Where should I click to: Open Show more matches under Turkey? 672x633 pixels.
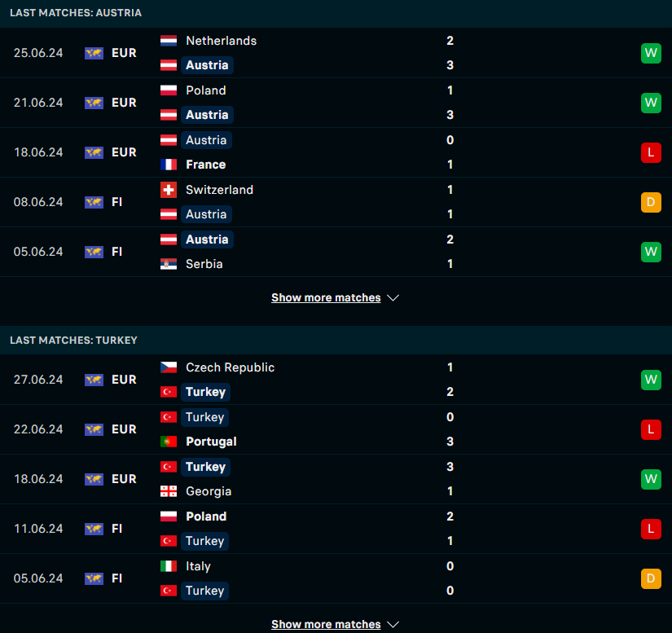click(x=326, y=624)
